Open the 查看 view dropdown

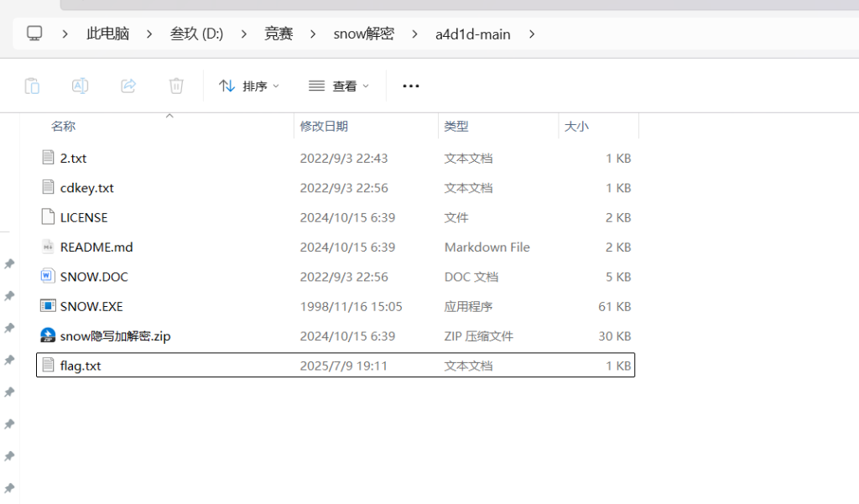339,86
